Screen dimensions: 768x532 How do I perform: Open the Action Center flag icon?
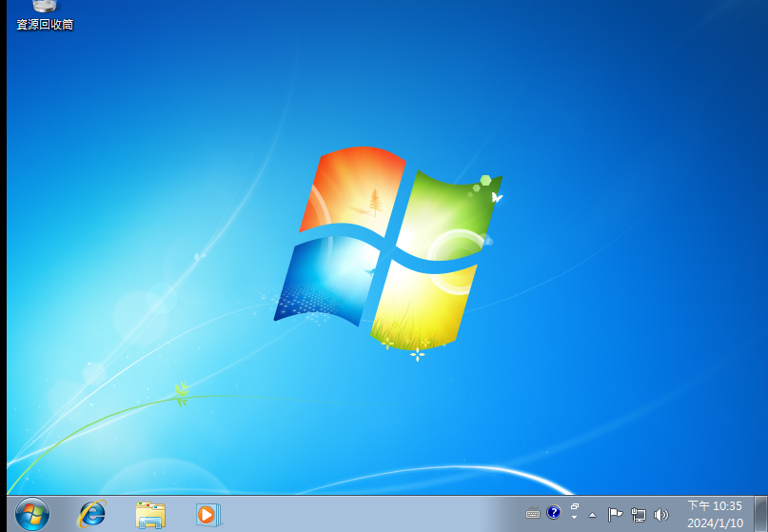pyautogui.click(x=615, y=514)
